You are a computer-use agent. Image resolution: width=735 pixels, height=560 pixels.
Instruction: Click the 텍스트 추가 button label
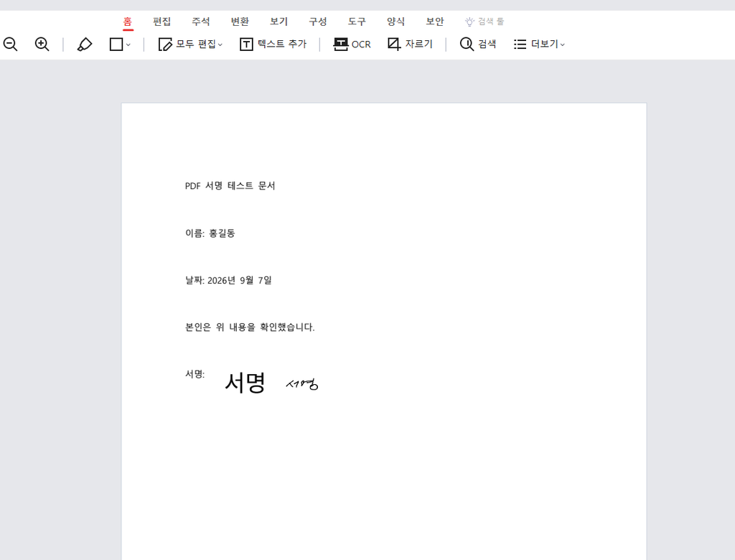click(x=281, y=44)
